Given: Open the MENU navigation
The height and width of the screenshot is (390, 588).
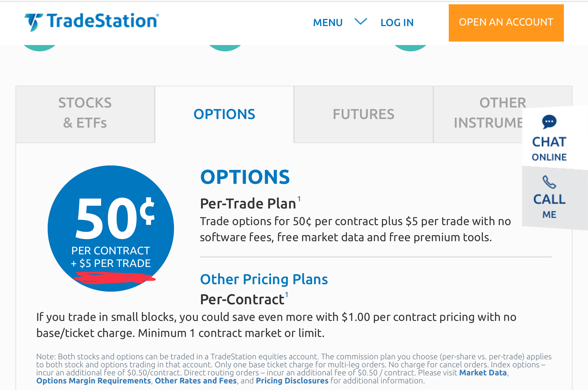Looking at the screenshot, I should point(328,22).
